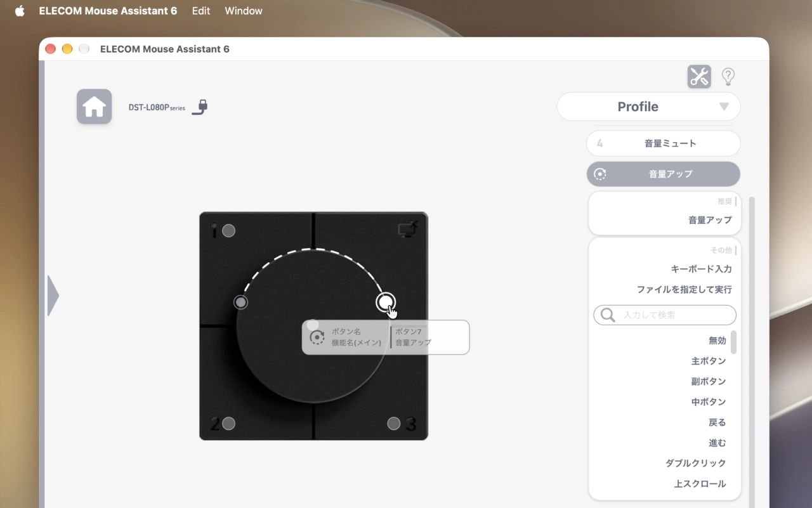The width and height of the screenshot is (812, 508).
Task: Select the dial's left rotation dot
Action: 240,303
